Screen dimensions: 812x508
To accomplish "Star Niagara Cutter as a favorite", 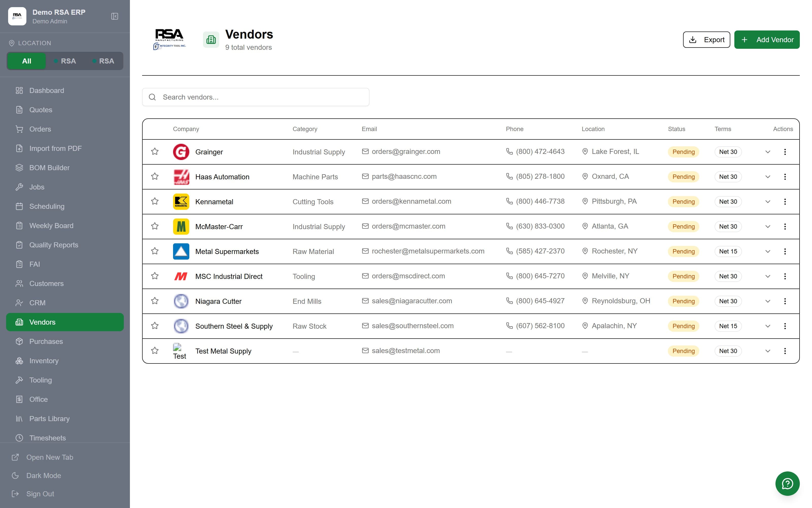I will tap(155, 301).
